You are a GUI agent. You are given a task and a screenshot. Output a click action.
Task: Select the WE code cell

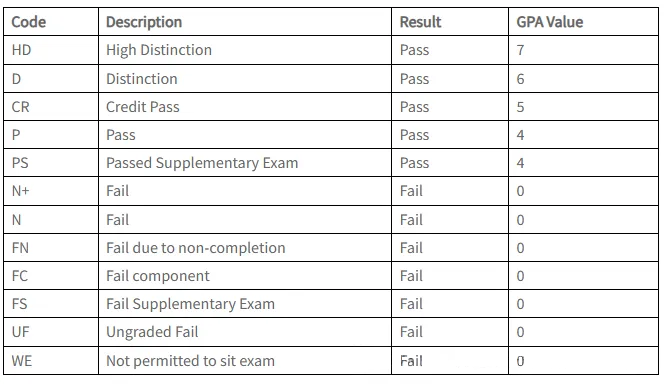click(x=51, y=361)
